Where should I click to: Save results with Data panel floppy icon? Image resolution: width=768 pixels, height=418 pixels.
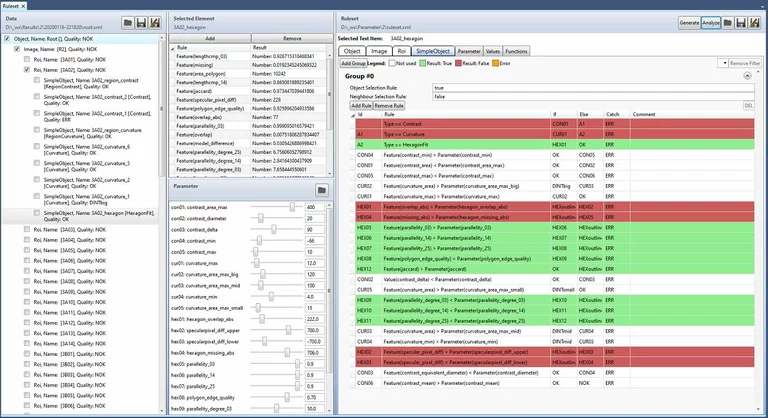click(141, 23)
